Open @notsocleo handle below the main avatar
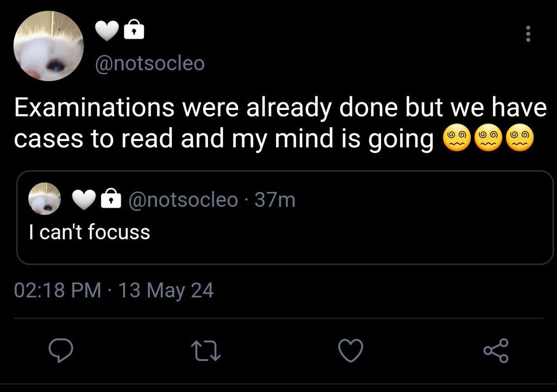Image resolution: width=557 pixels, height=392 pixels. tap(149, 64)
